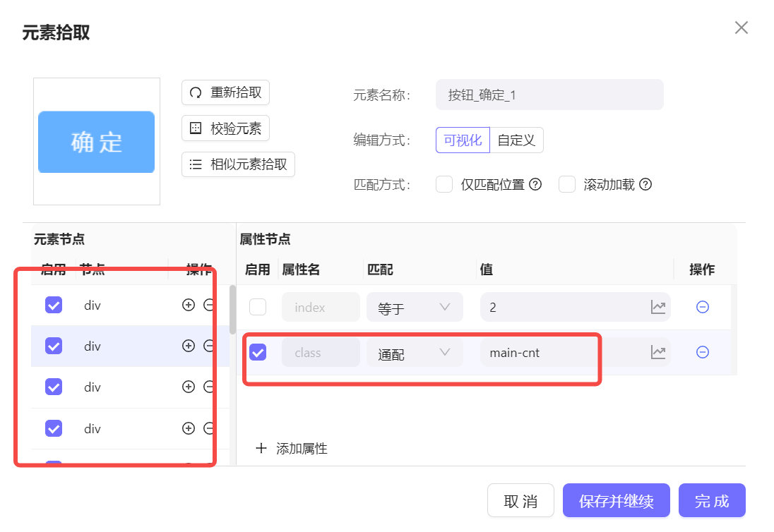774x532 pixels.
Task: Open help tooltip icon next to 滚动加载
Action: point(647,184)
